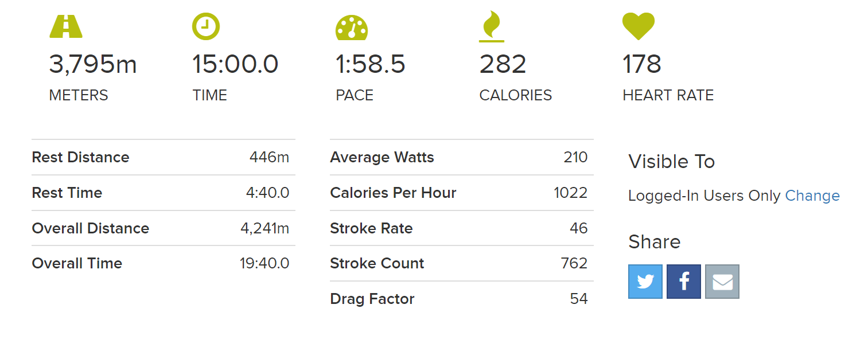The height and width of the screenshot is (359, 868).
Task: Click the heart icon above Heart Rate
Action: point(639,27)
